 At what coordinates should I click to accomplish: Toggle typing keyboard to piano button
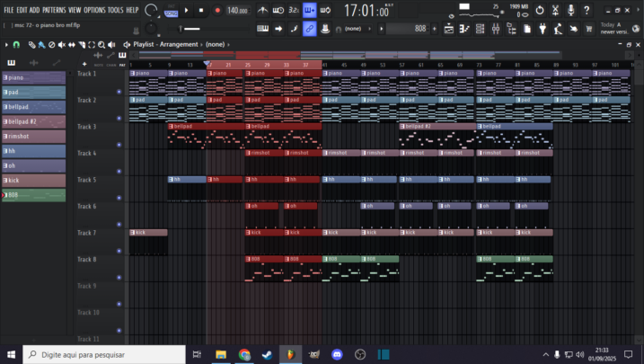262,29
